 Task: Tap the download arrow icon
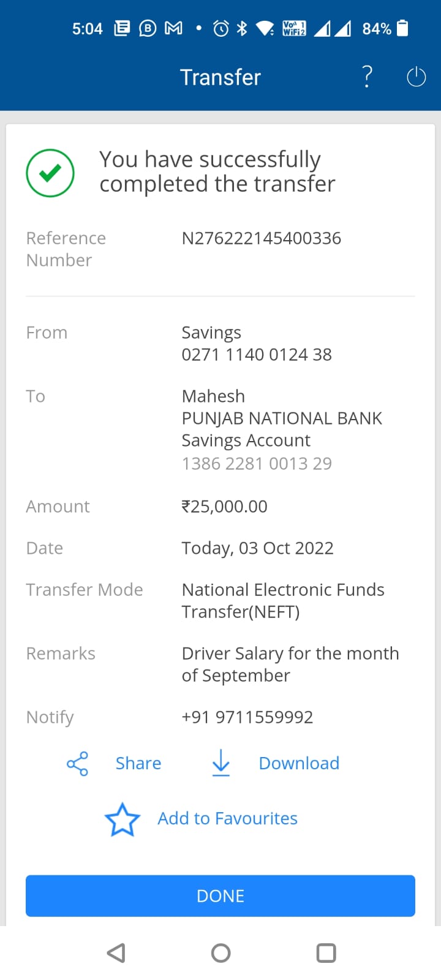(x=221, y=763)
